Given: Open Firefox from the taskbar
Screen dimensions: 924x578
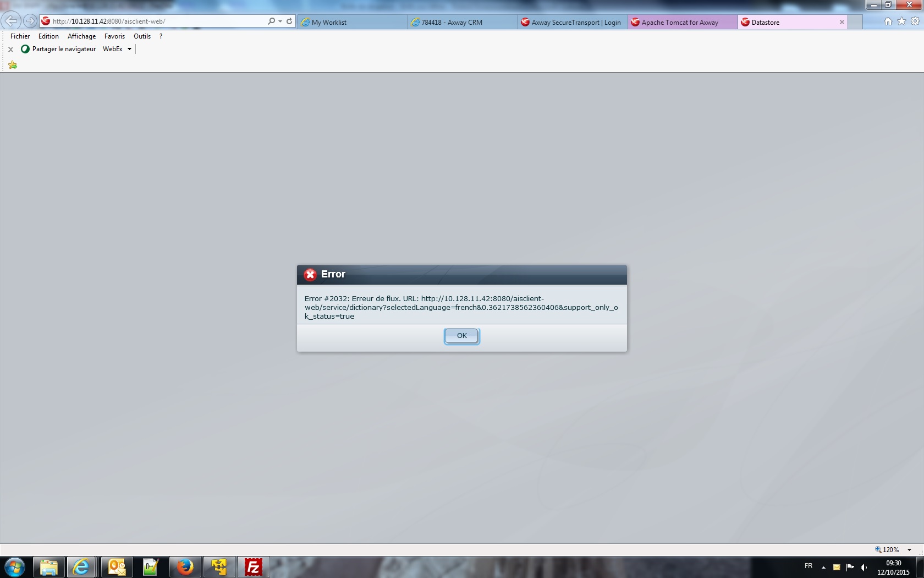Looking at the screenshot, I should [185, 567].
